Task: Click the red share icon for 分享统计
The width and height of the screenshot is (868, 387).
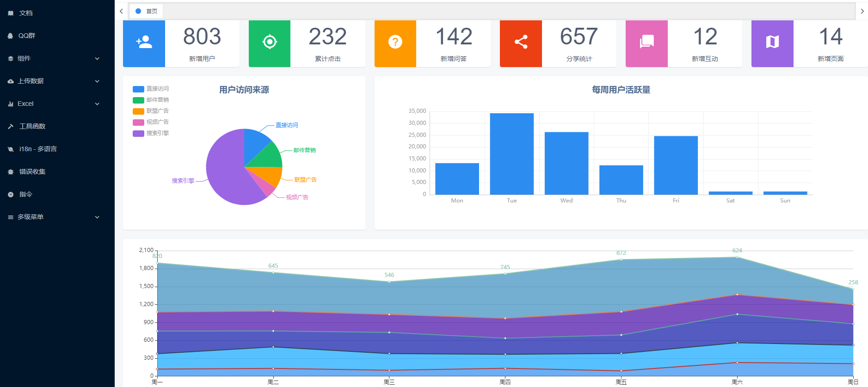Action: click(521, 43)
